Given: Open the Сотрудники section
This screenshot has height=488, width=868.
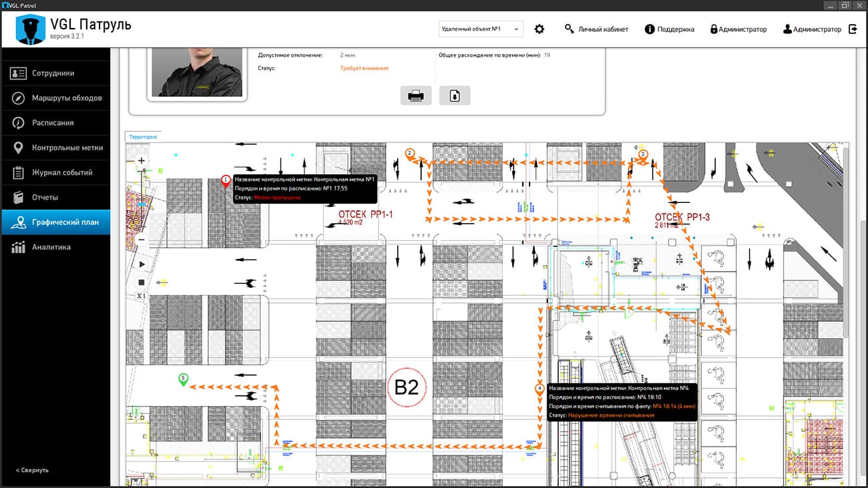Looking at the screenshot, I should tap(55, 73).
